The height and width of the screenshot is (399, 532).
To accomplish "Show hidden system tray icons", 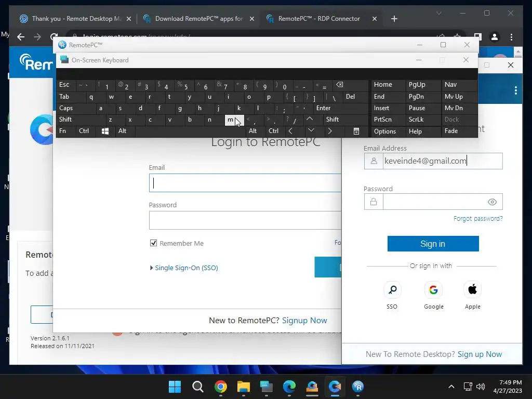I will coord(451,387).
